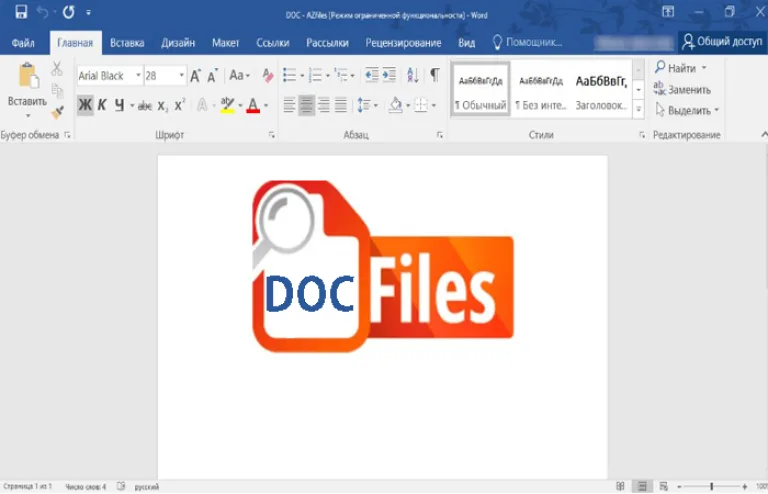Open the Quick Access Toolbar customize arrow
The height and width of the screenshot is (494, 768).
click(88, 13)
